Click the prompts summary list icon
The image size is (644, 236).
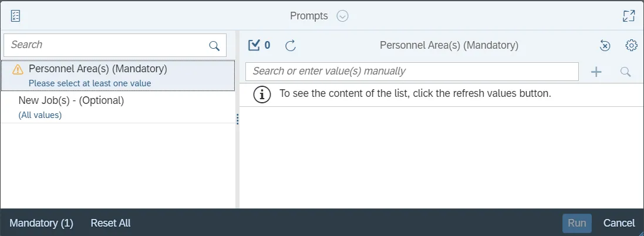point(16,16)
